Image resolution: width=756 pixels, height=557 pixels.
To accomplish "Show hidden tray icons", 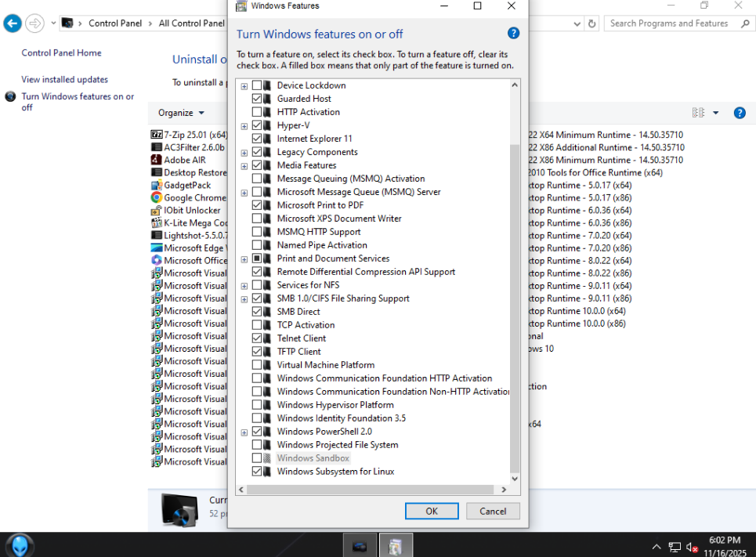I will (657, 546).
